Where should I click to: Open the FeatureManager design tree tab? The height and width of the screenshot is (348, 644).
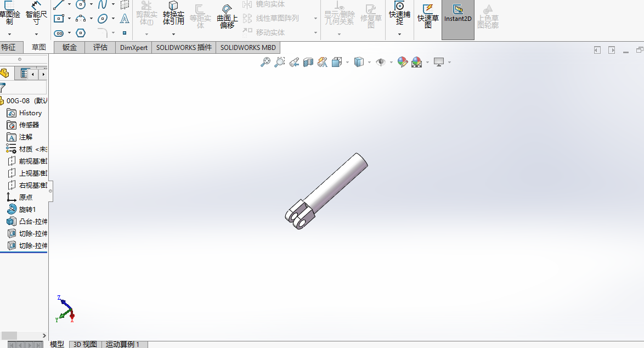[x=5, y=74]
